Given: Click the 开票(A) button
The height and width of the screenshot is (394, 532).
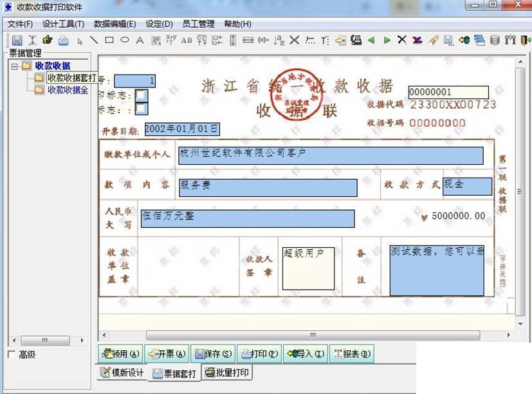Looking at the screenshot, I should click(167, 354).
